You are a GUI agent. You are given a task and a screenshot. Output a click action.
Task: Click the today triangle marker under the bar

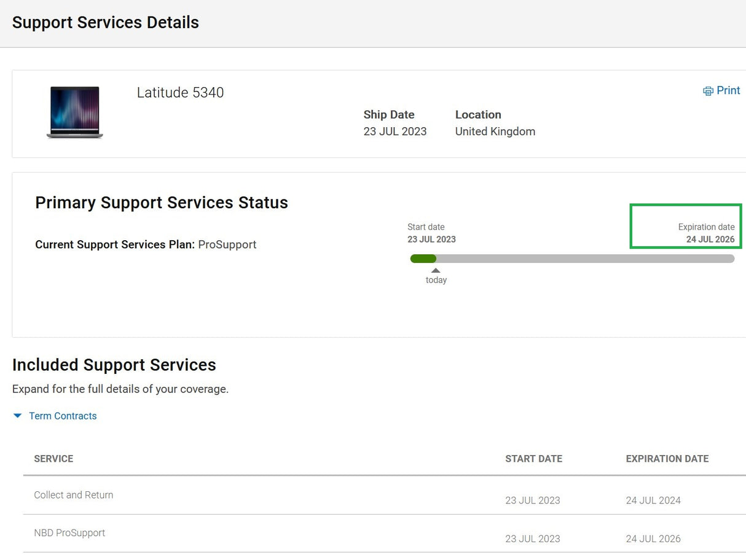click(436, 270)
